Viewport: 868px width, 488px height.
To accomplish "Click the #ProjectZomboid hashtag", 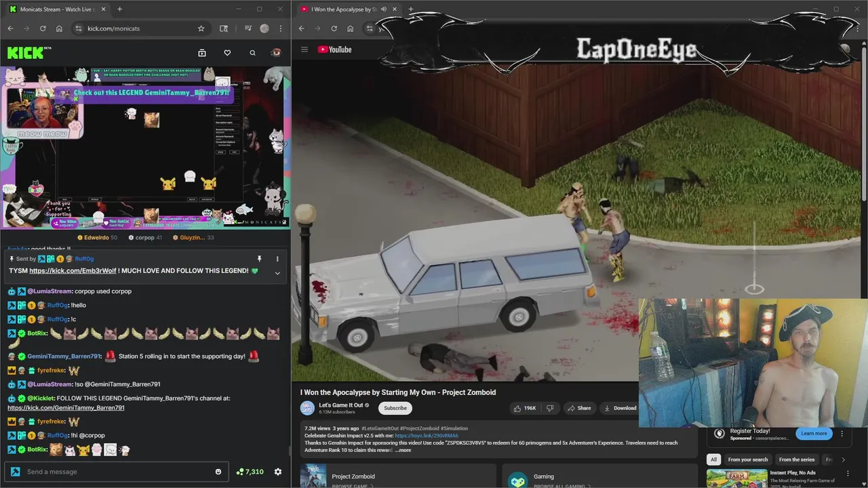I will (420, 428).
